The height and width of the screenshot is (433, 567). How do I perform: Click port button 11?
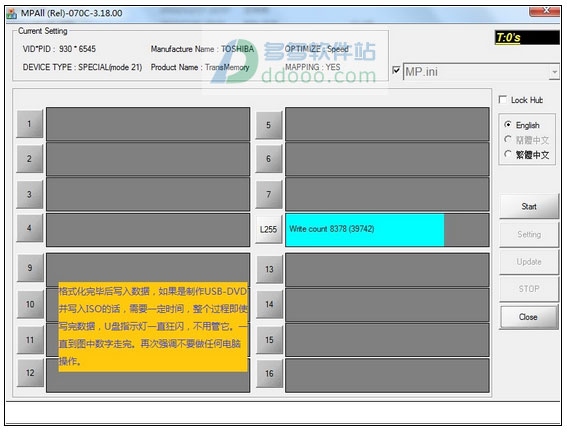(30, 340)
